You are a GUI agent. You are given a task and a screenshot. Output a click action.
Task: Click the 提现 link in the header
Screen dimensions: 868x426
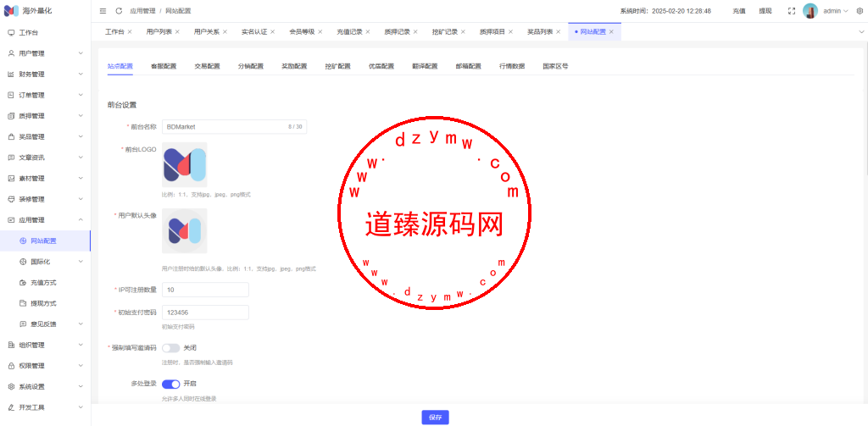tap(765, 11)
